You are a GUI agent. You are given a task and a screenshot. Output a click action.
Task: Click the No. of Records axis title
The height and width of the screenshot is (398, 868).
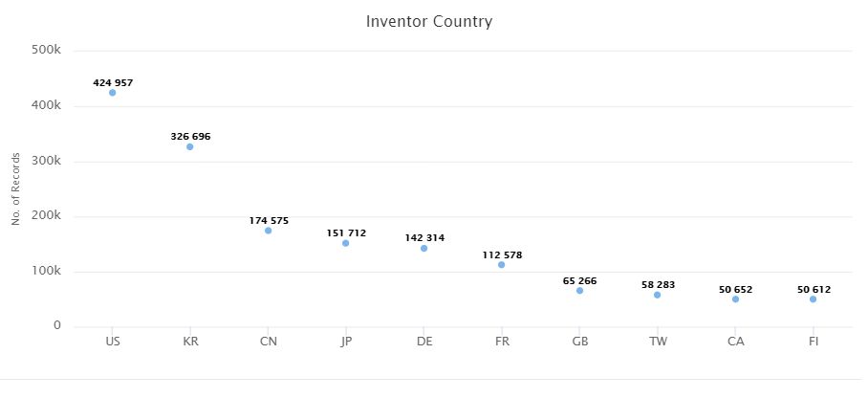(x=16, y=188)
